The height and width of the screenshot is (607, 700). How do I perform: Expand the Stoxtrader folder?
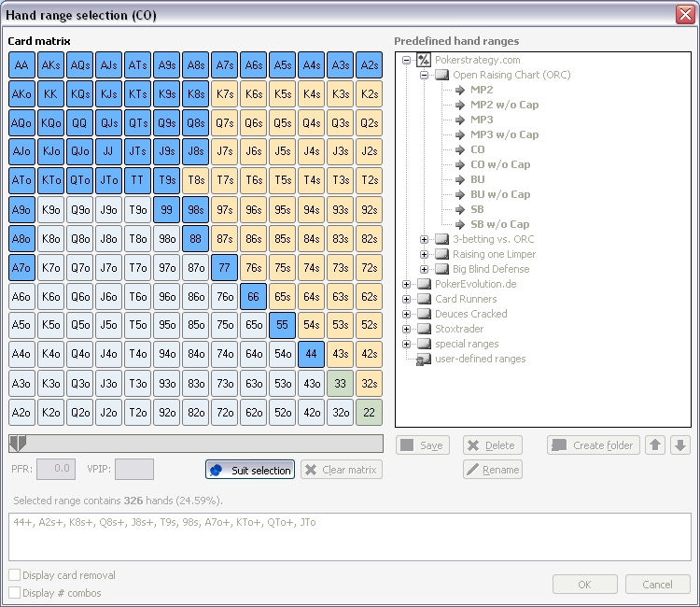[406, 329]
